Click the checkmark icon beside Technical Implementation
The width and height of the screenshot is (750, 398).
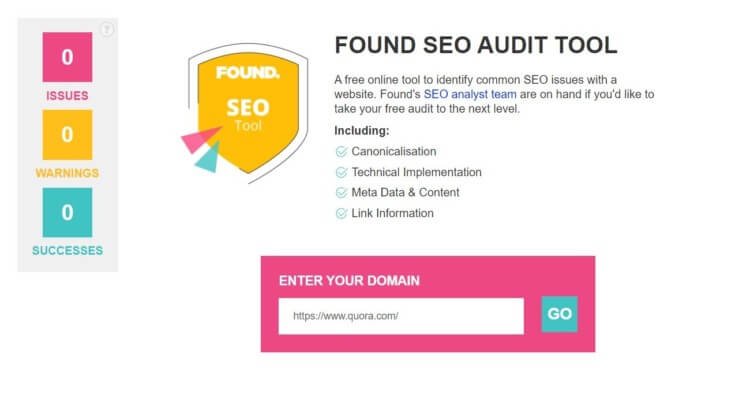[x=341, y=172]
